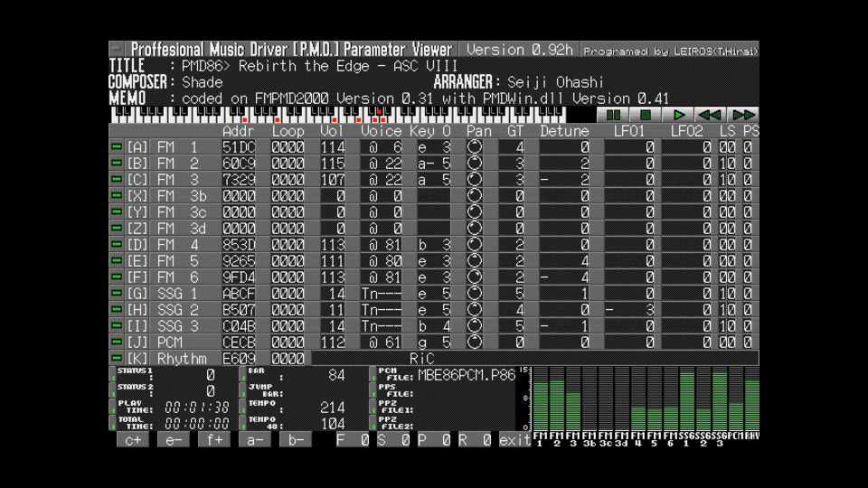Toggle the green indicator for [G] SSG 1

pyautogui.click(x=117, y=293)
